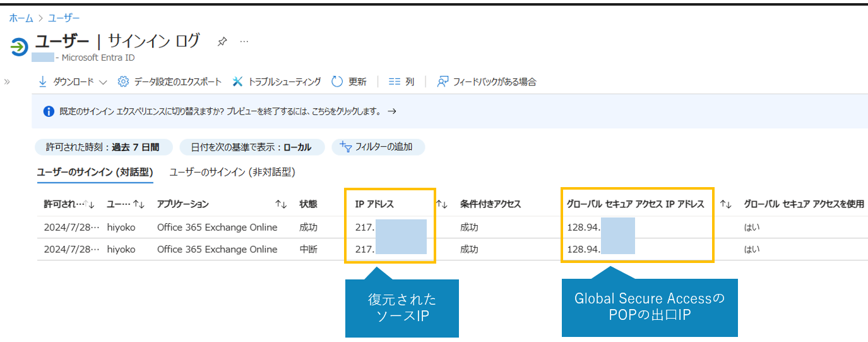Click フィードバックがある場合 feedback button
The width and height of the screenshot is (868, 342).
click(487, 82)
